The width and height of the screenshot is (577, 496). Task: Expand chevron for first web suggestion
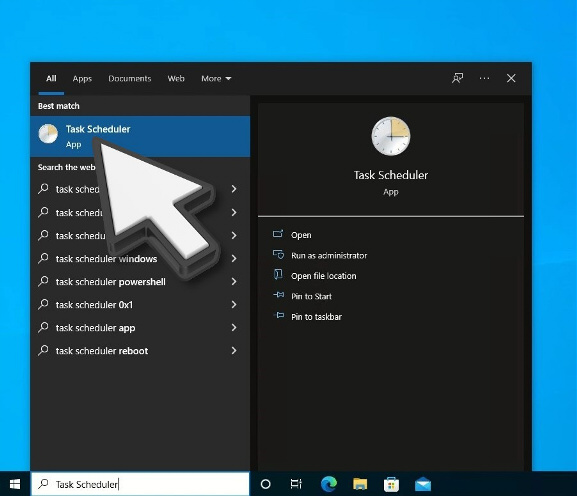point(234,189)
